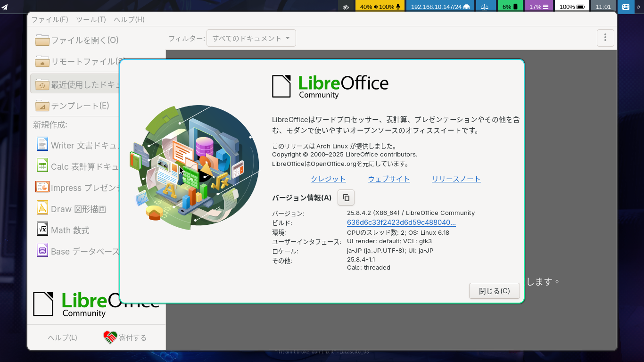This screenshot has width=644, height=362.
Task: Click the フィルター: label
Action: [187, 39]
